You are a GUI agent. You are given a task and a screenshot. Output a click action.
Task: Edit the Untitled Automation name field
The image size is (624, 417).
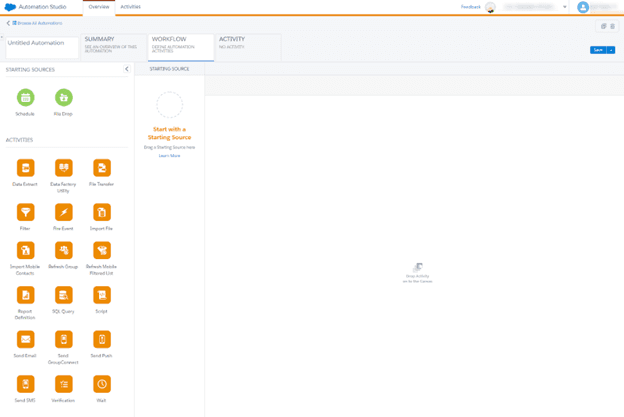click(x=40, y=44)
